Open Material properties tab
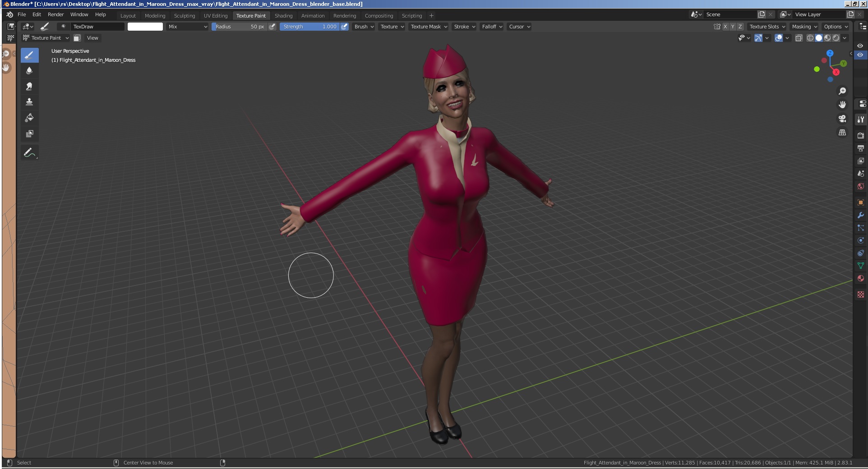868x469 pixels. coord(861,278)
